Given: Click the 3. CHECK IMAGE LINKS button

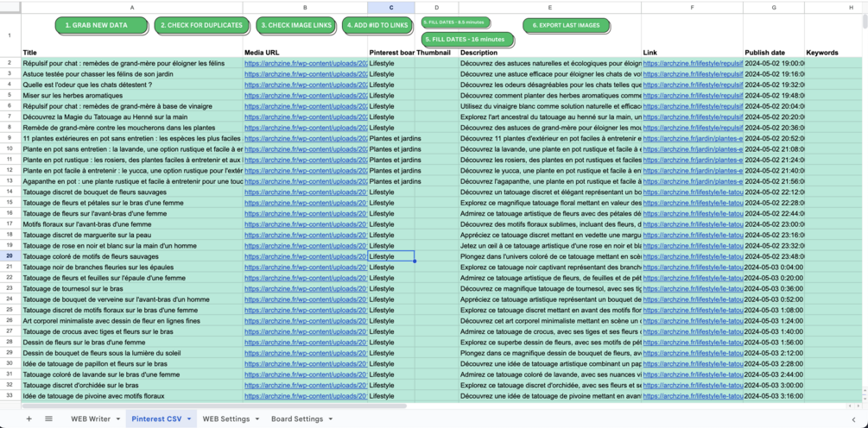Looking at the screenshot, I should click(297, 25).
